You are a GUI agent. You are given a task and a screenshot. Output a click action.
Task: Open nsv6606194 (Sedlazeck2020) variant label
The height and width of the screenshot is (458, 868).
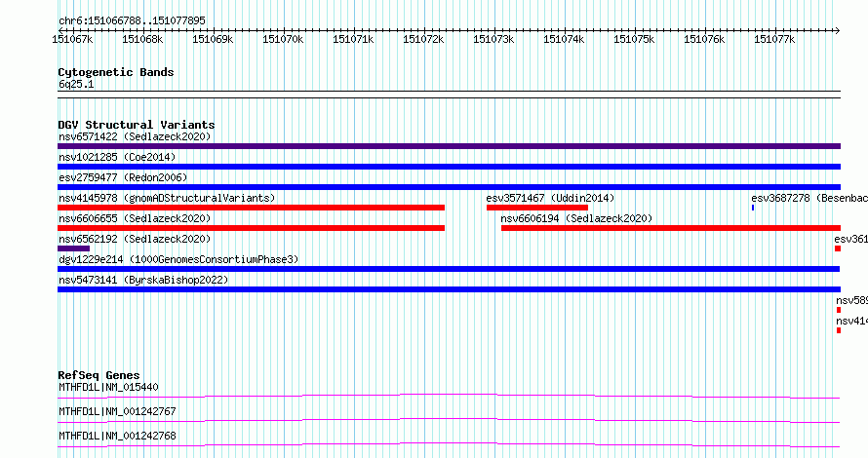click(x=576, y=218)
